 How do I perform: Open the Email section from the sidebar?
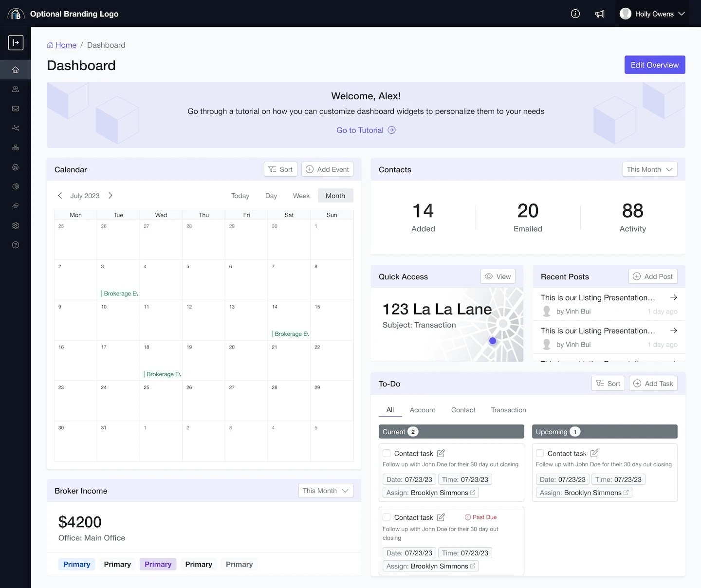[x=16, y=109]
